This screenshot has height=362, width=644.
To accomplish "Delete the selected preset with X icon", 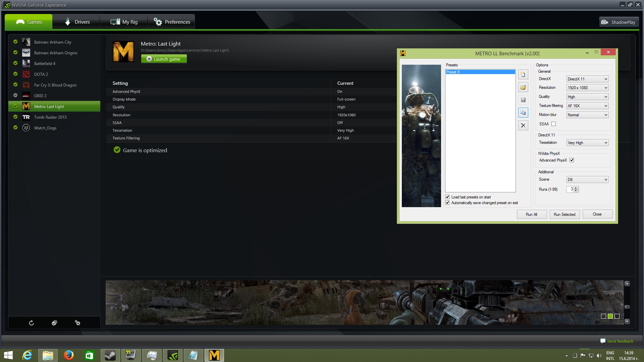I will 523,125.
